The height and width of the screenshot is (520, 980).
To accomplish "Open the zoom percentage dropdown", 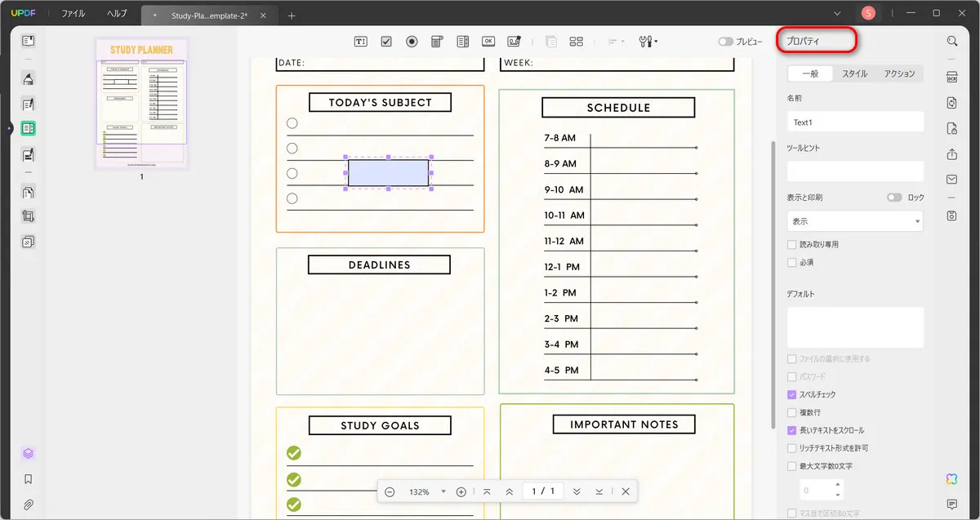I will [x=443, y=491].
